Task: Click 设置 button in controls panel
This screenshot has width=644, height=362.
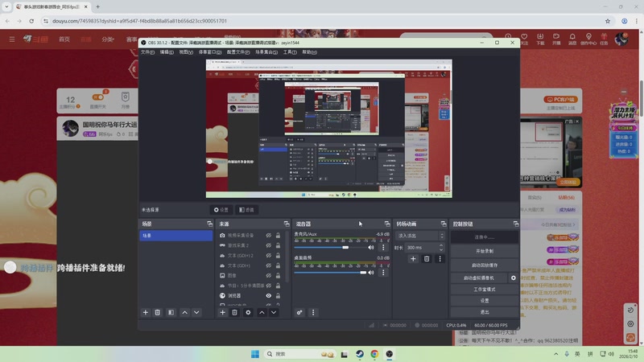Action: coord(485,301)
